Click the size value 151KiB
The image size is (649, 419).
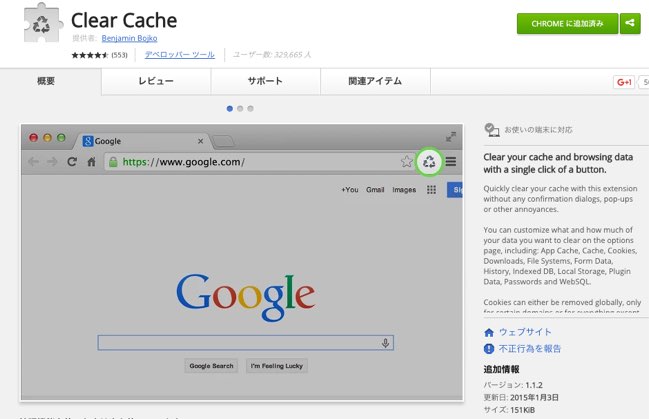(x=522, y=410)
